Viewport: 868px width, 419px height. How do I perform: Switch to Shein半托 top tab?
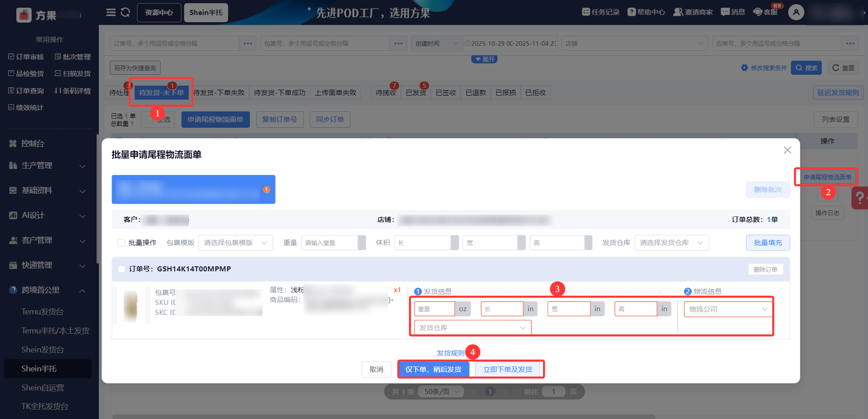tap(206, 13)
